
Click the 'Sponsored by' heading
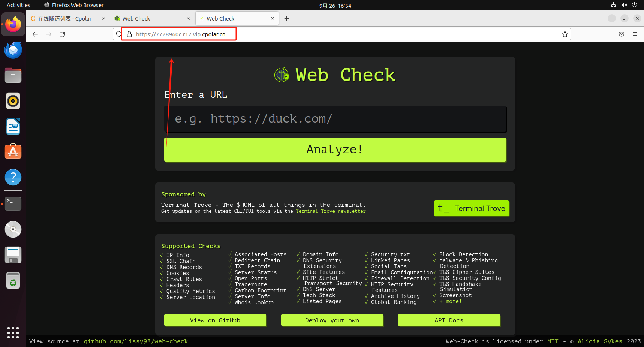click(x=184, y=194)
